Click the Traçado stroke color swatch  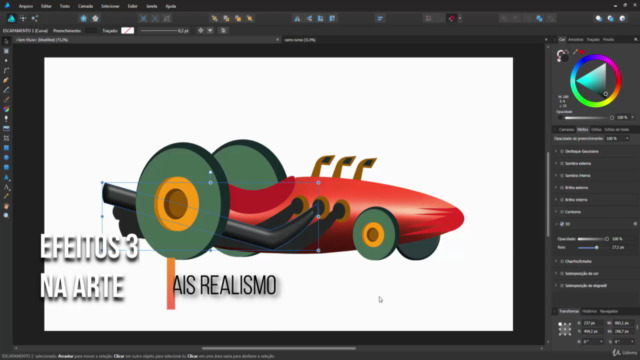[x=127, y=31]
